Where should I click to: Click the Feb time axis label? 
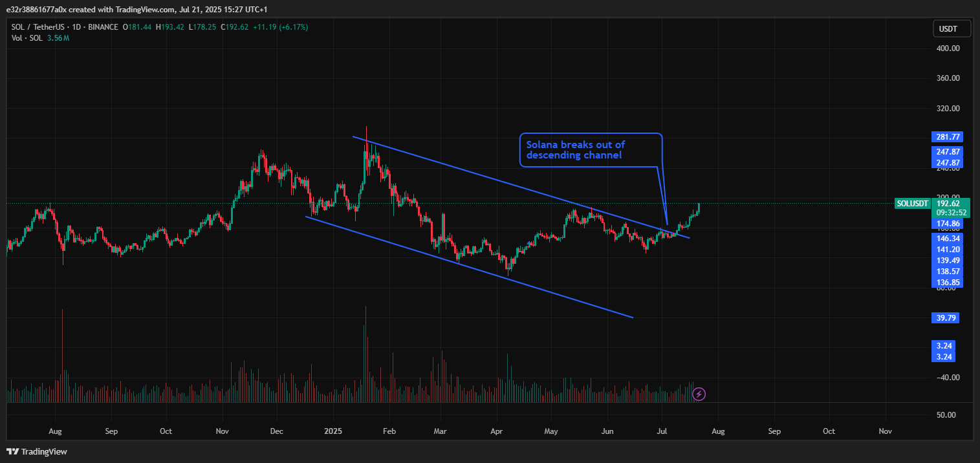point(389,431)
